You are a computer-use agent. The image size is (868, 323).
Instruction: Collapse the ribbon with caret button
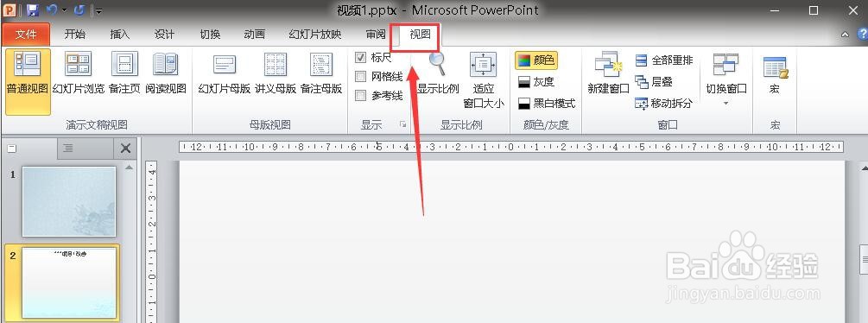pyautogui.click(x=846, y=35)
